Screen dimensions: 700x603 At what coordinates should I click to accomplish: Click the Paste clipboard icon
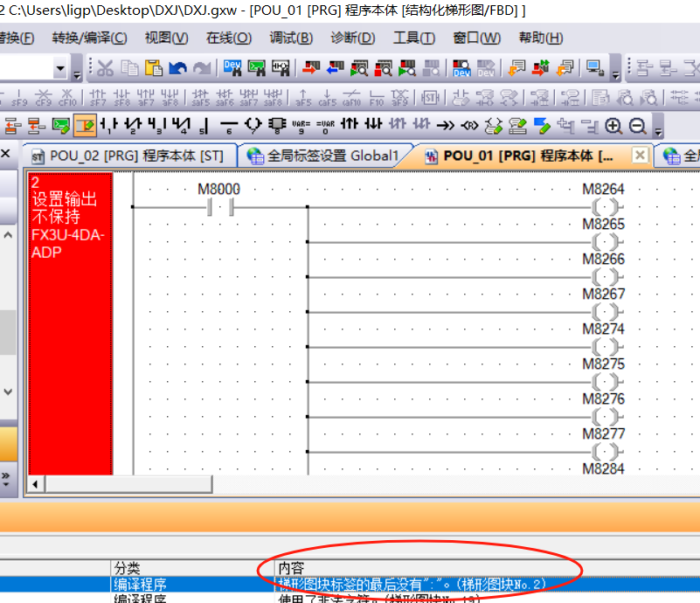click(154, 68)
